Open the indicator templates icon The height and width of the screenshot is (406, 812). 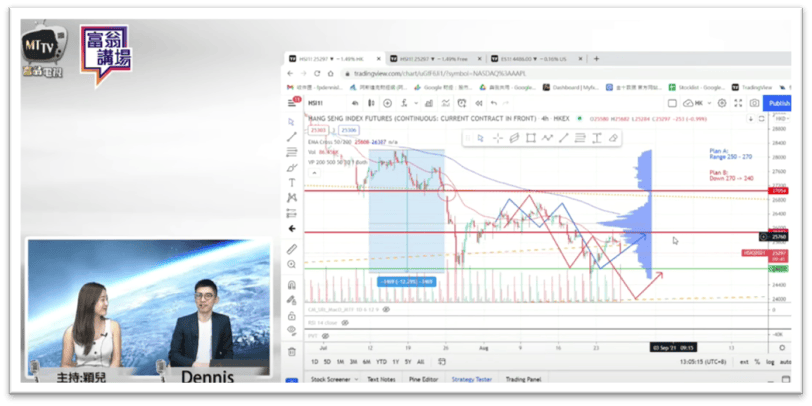[x=445, y=103]
